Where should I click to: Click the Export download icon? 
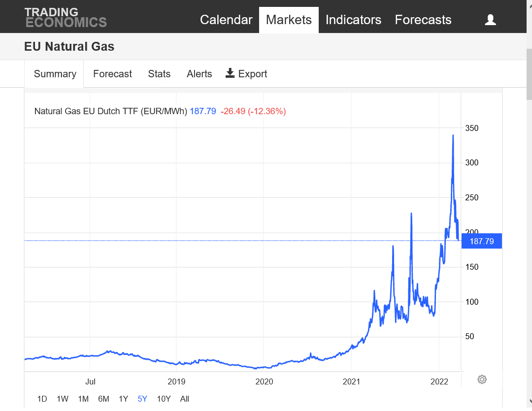coord(230,73)
